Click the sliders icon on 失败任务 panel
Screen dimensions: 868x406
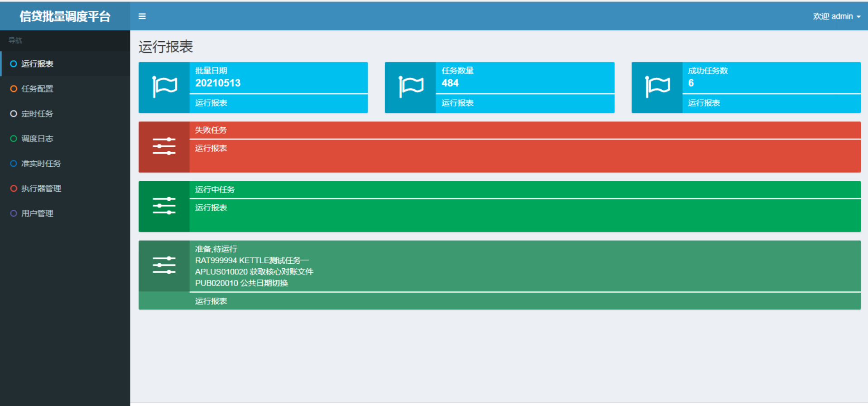pos(164,146)
